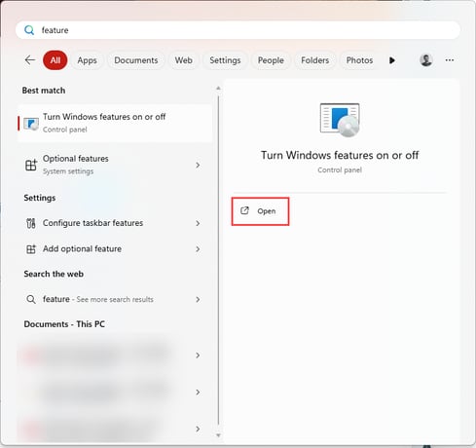Click the results list scroll up arrow
The width and height of the screenshot is (476, 448).
[218, 88]
